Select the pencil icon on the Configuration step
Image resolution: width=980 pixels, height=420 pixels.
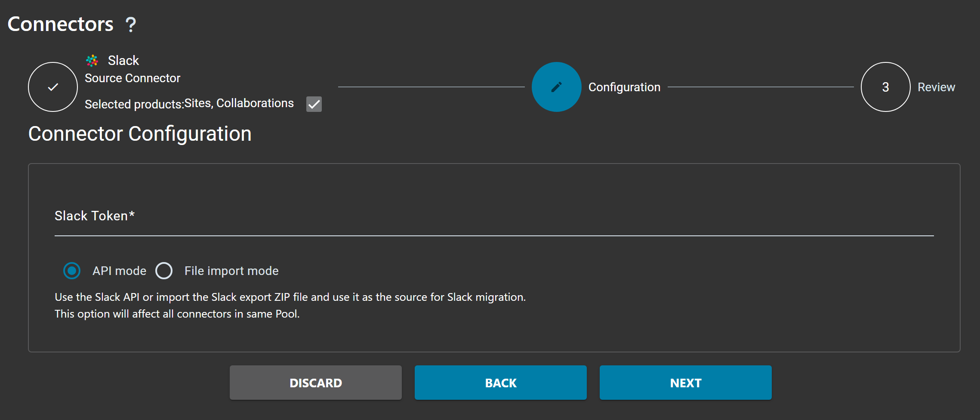[x=556, y=86]
